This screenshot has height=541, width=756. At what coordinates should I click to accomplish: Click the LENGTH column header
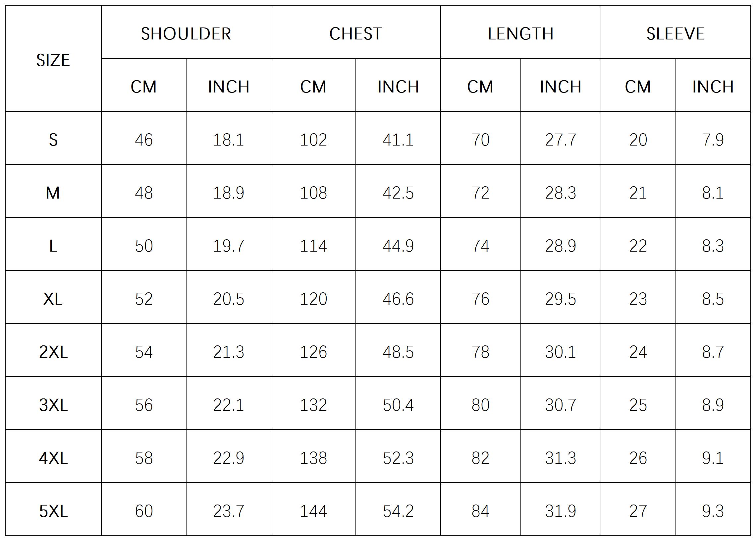point(520,33)
